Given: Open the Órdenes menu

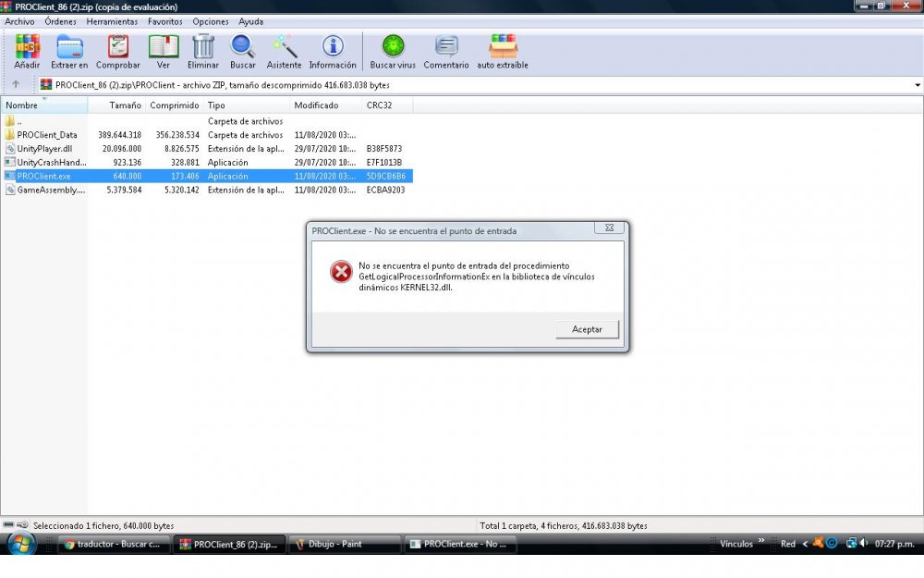Looking at the screenshot, I should pos(61,21).
